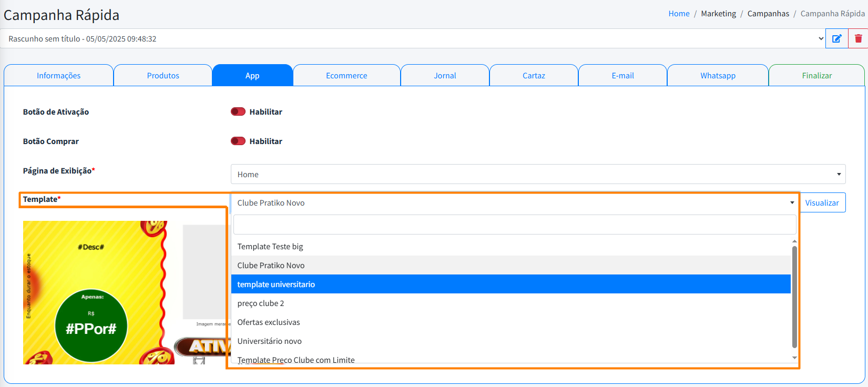Open the Whatsapp tab
Screen dimensions: 868x387
tap(718, 76)
